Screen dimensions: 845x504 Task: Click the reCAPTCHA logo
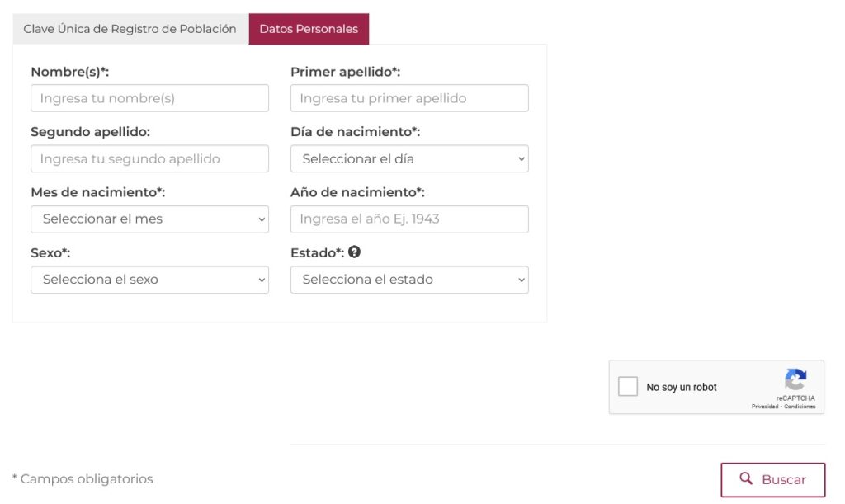(795, 380)
